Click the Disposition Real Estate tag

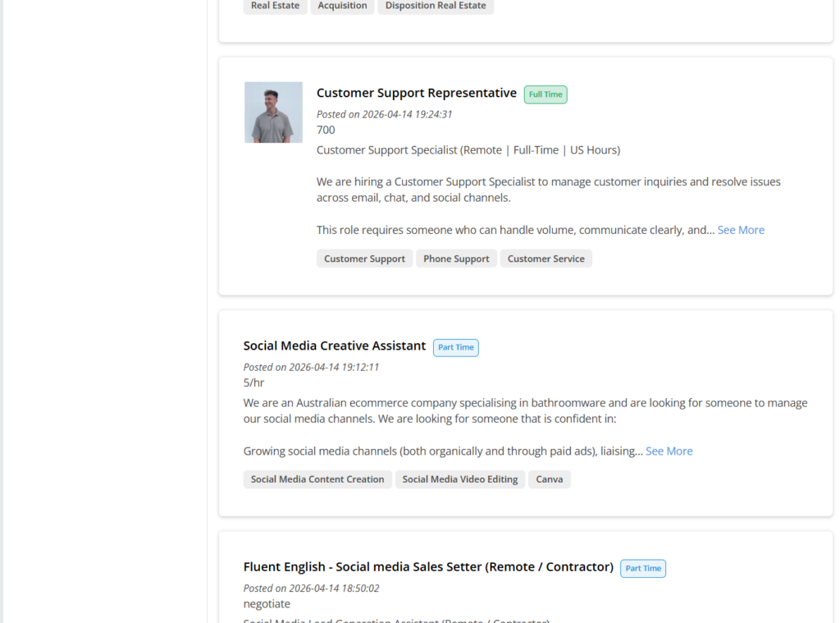pos(436,6)
